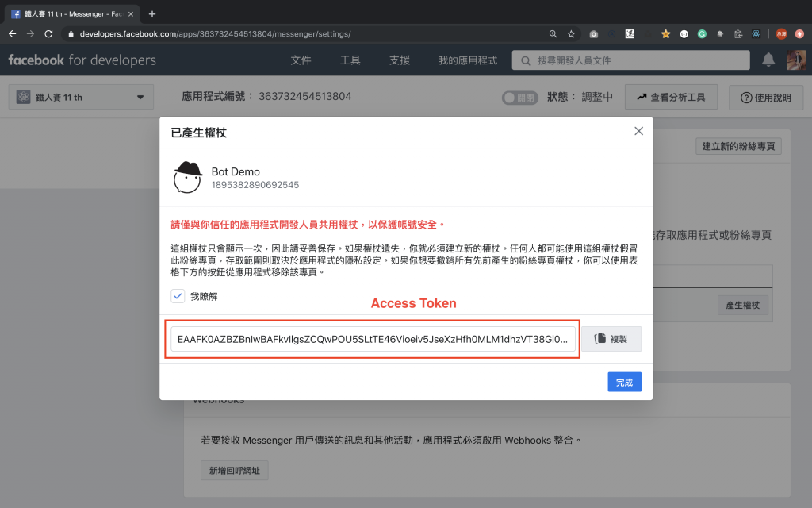Click the Bot Demo page name
The height and width of the screenshot is (508, 812).
[x=236, y=171]
